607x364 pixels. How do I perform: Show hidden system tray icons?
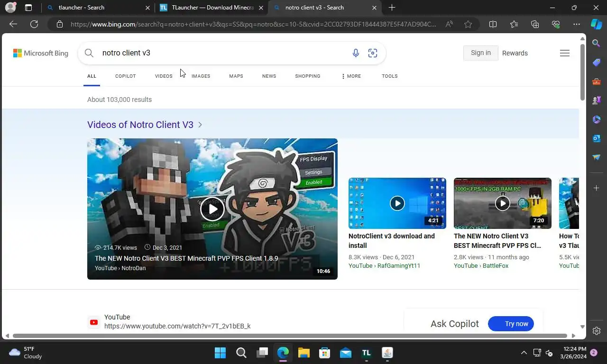pyautogui.click(x=524, y=353)
